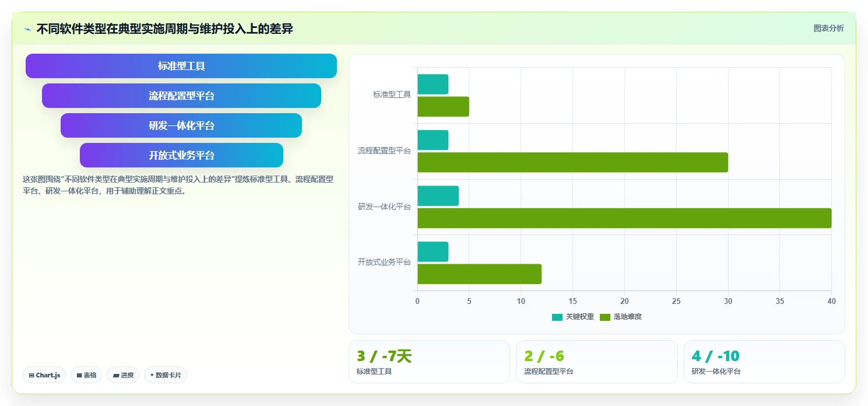Click the green bar for 研发一体化平台
Image resolution: width=868 pixels, height=406 pixels.
click(624, 218)
